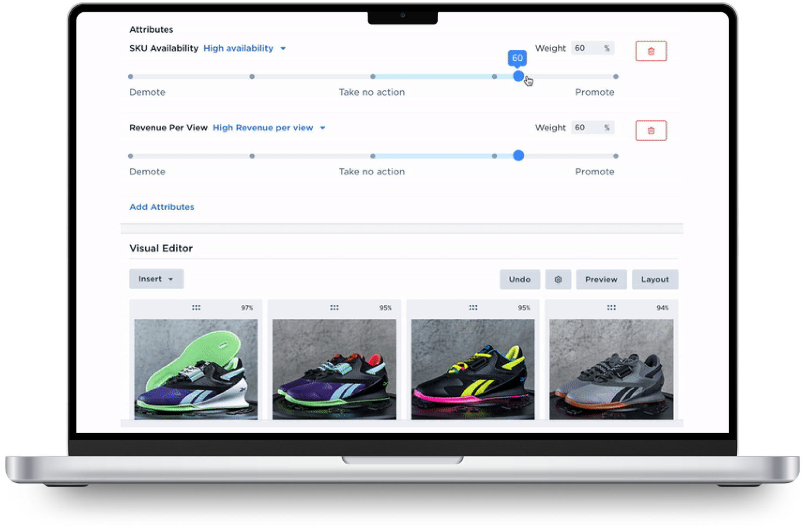805x532 pixels.
Task: Click Promote label under Revenue Per View
Action: 594,172
